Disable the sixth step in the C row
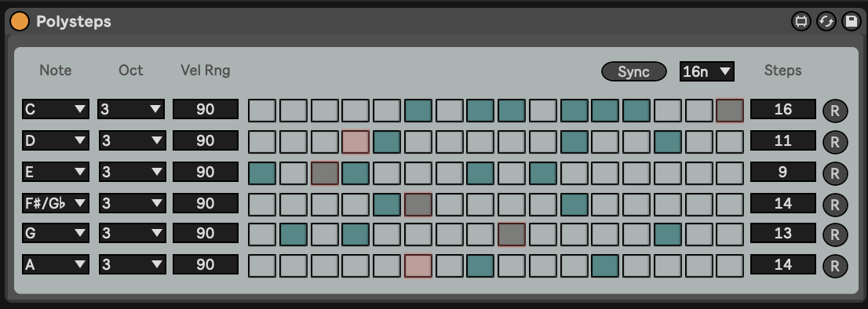This screenshot has width=868, height=309. pos(418,111)
